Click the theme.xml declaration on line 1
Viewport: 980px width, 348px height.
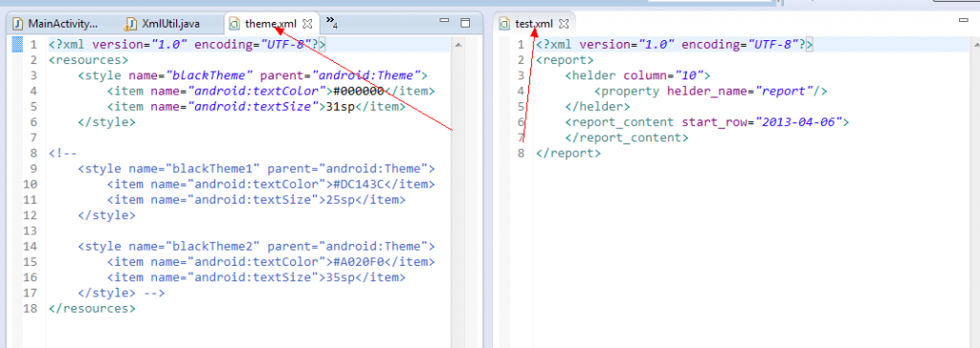(187, 44)
